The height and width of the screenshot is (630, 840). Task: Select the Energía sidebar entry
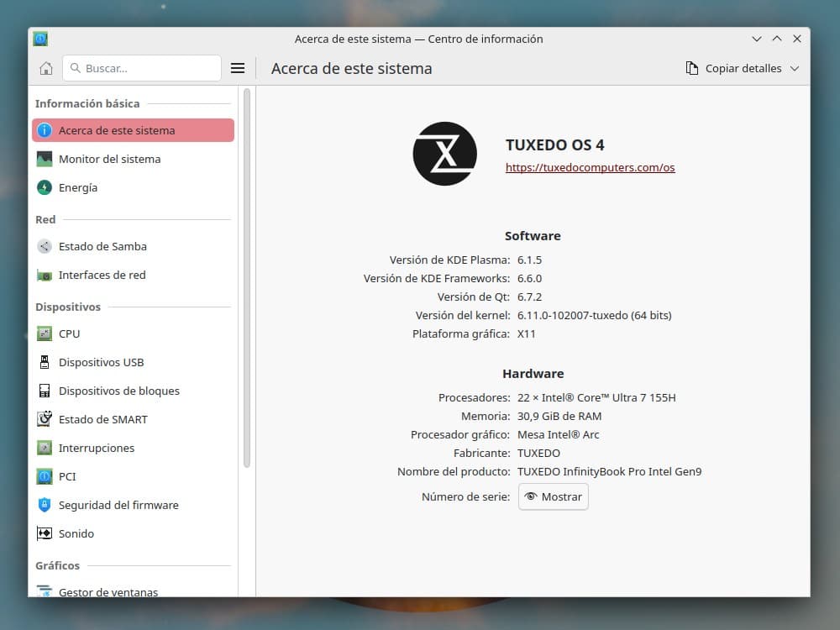(x=133, y=187)
